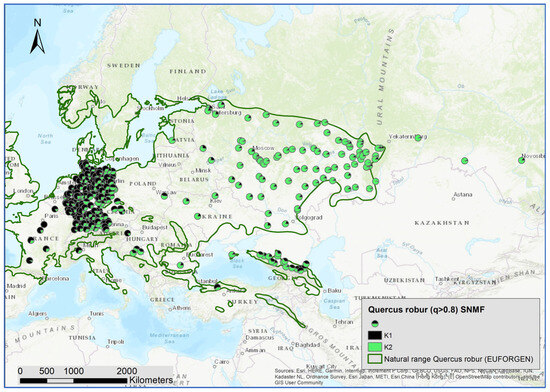Click the Cairo city label
The height and width of the screenshot is (392, 550).
coord(222,362)
